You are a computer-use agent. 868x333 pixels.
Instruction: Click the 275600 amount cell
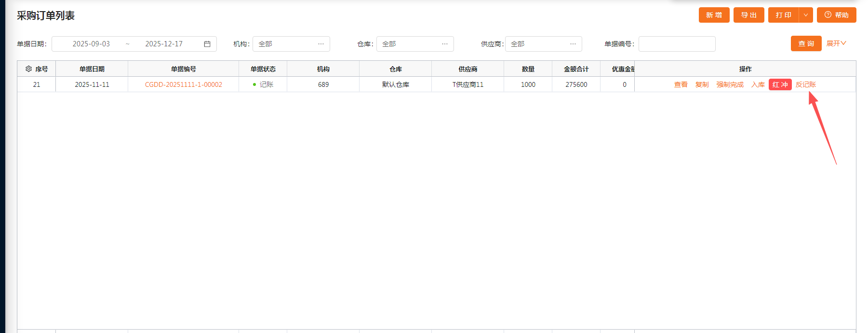576,84
